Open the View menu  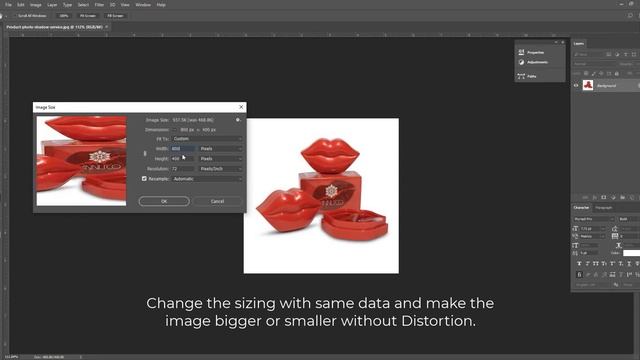coord(125,5)
